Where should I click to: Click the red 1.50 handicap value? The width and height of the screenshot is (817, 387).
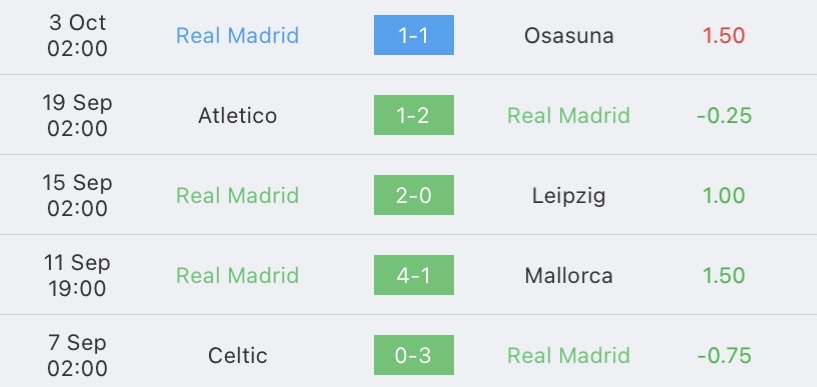724,35
